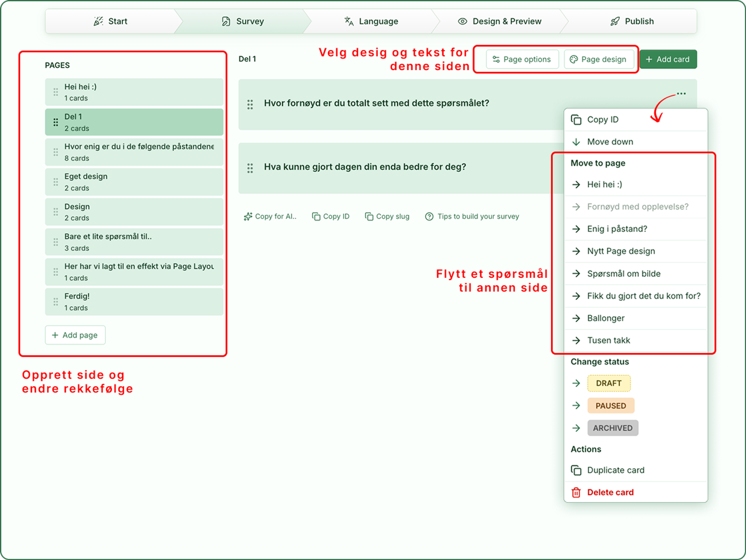Move card to 'Spørsmål om bilde' page
Image resolution: width=746 pixels, height=560 pixels.
[636, 273]
